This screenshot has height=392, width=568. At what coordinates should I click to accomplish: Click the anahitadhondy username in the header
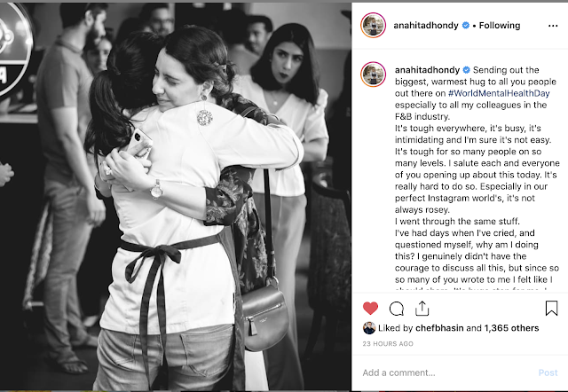(x=426, y=26)
